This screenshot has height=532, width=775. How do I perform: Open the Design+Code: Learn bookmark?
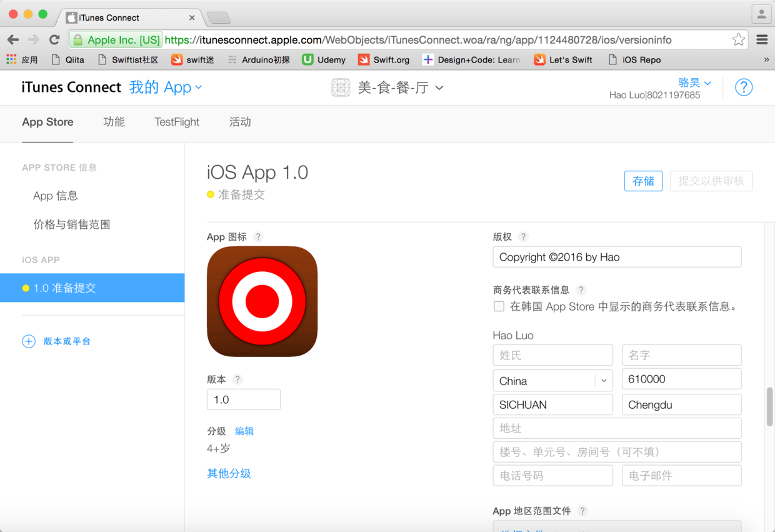pos(471,60)
